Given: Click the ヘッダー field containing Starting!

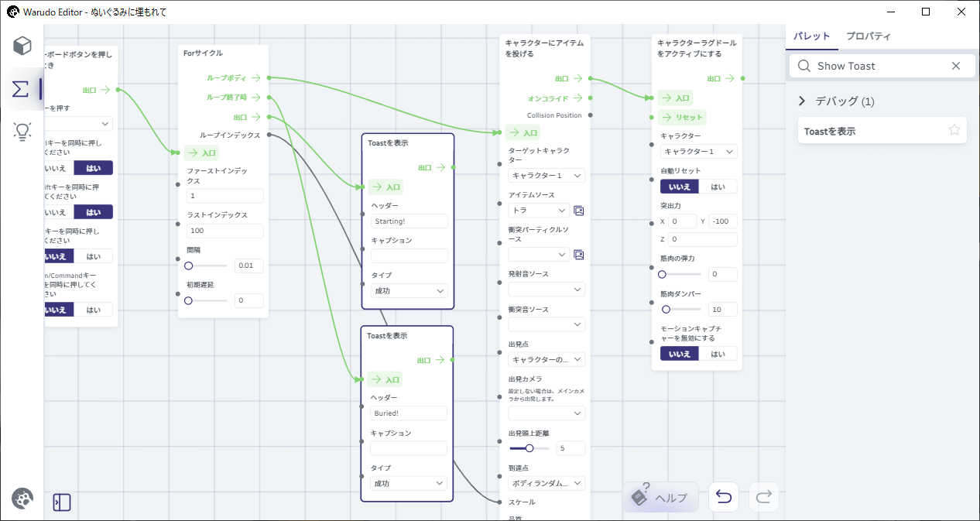Looking at the screenshot, I should click(409, 221).
